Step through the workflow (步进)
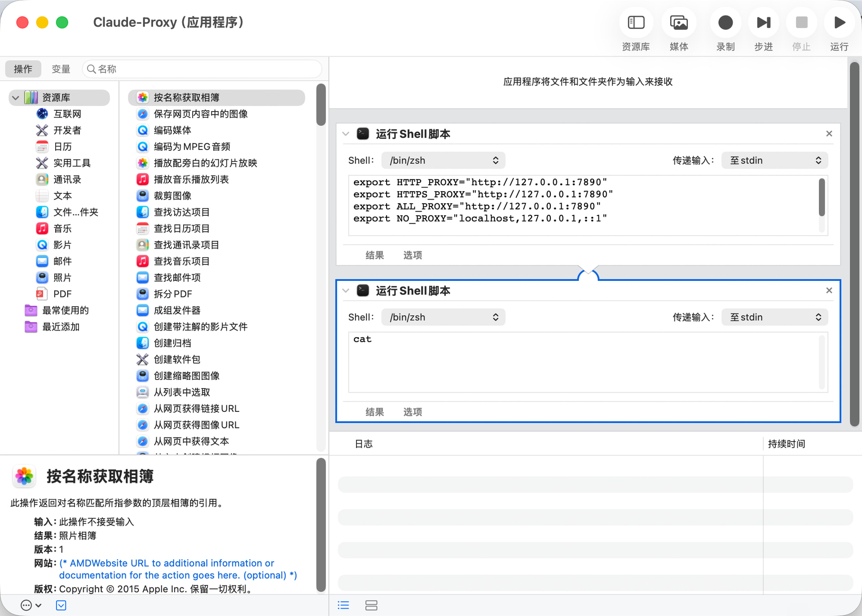The height and width of the screenshot is (616, 862). pyautogui.click(x=763, y=22)
